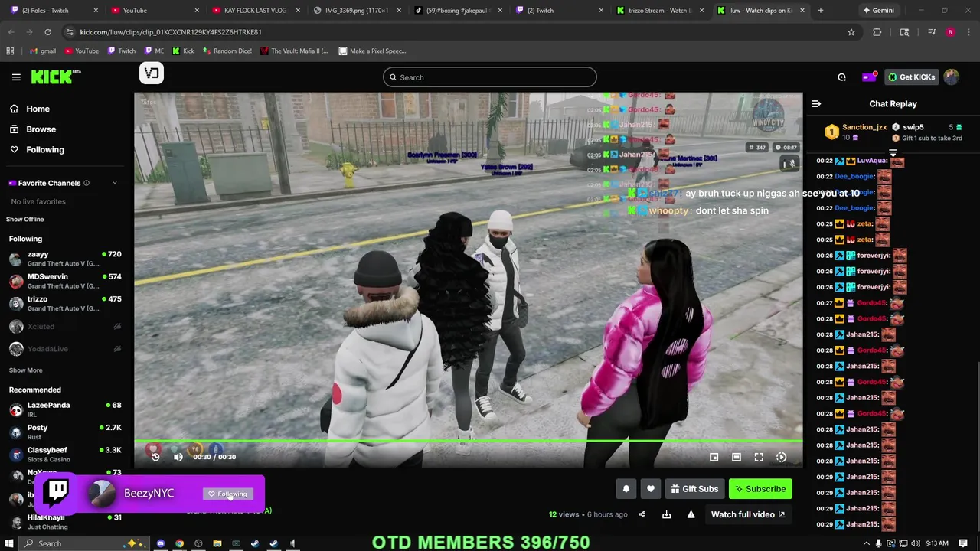Click the Following button on BeezyNYC overlay
Screen dimensions: 980x551
228,494
